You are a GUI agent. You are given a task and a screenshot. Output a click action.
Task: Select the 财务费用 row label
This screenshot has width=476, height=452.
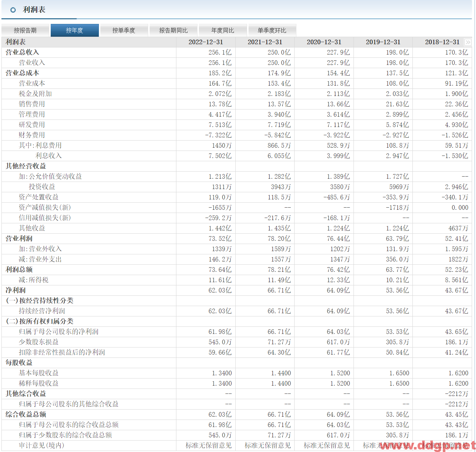[32, 135]
